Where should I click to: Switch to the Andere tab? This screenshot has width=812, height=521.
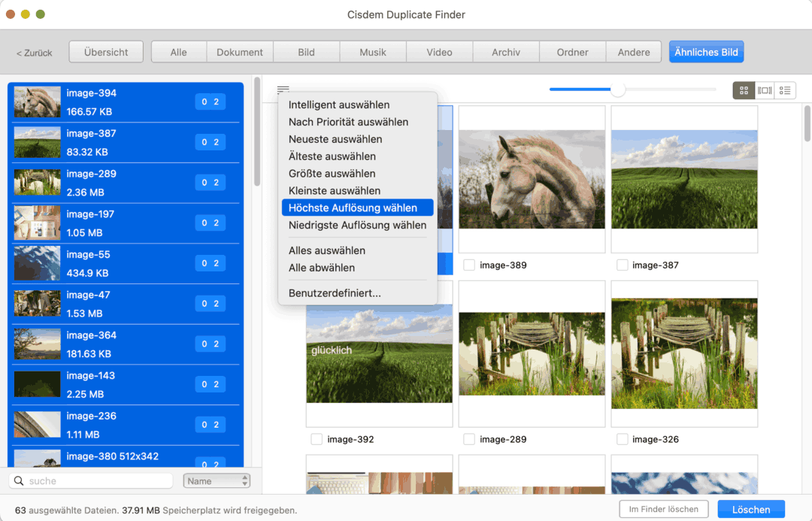tap(633, 52)
